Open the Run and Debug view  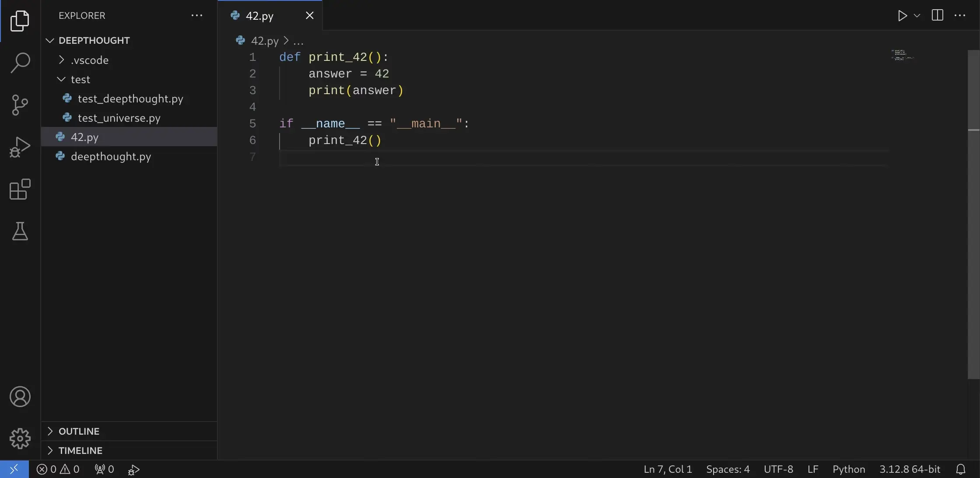[19, 147]
